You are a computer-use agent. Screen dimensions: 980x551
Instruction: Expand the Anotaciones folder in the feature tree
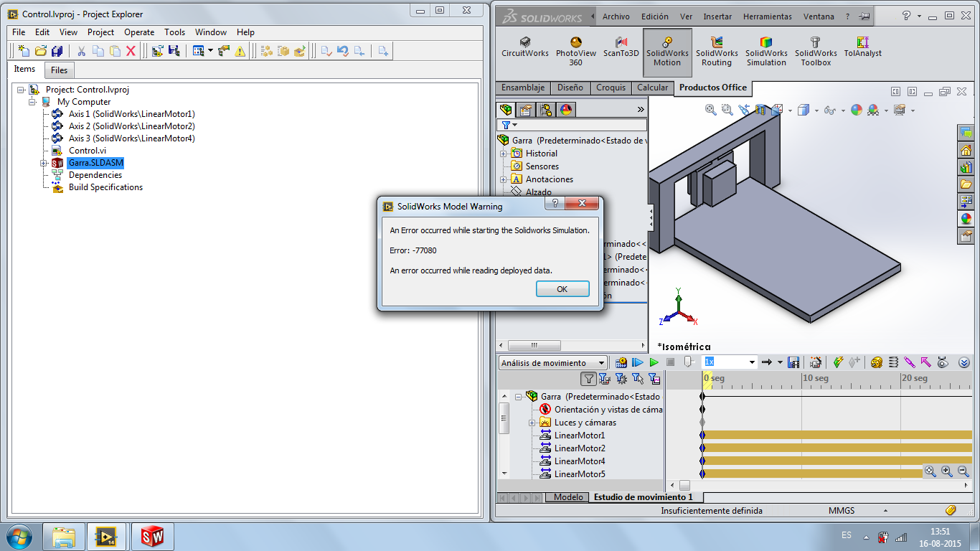coord(504,179)
